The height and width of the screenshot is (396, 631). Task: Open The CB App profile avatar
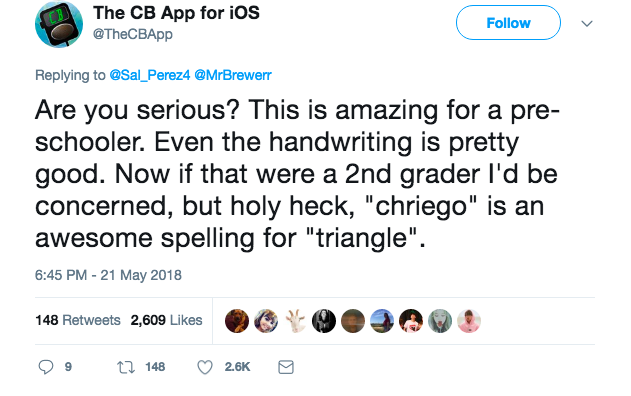point(59,24)
